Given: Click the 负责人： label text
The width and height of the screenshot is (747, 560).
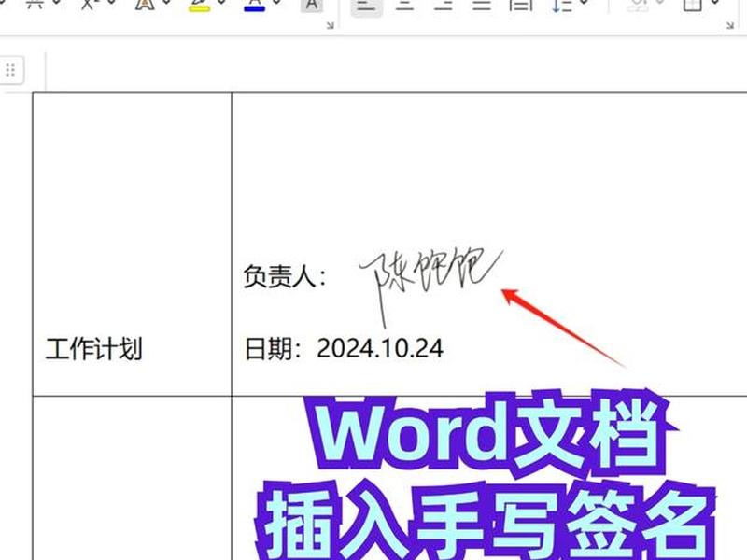Looking at the screenshot, I should (x=285, y=276).
